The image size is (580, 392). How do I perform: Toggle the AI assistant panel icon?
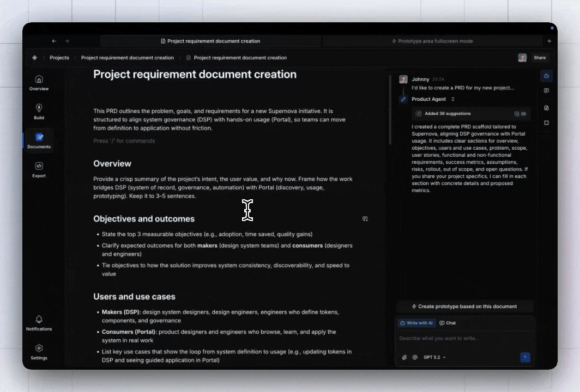click(546, 76)
